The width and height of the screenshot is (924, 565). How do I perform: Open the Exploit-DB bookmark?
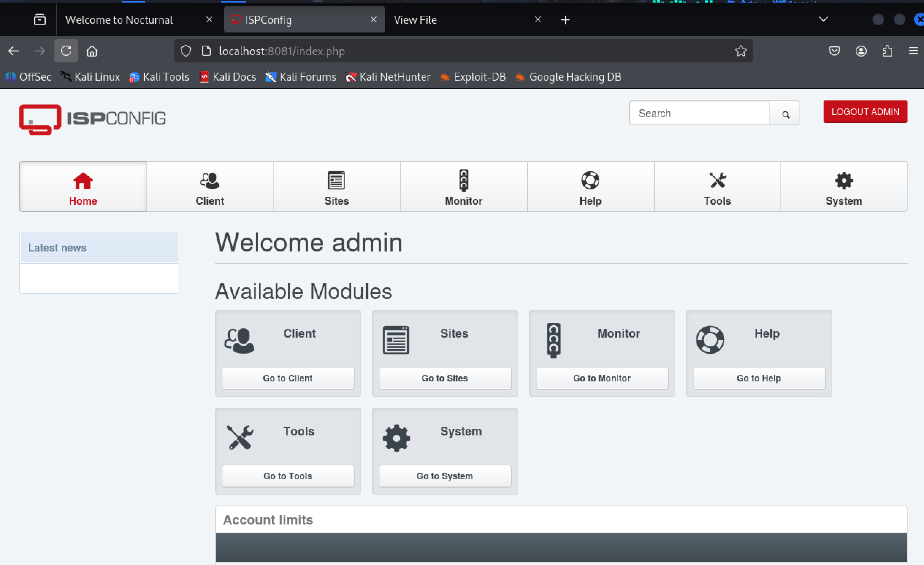point(473,77)
